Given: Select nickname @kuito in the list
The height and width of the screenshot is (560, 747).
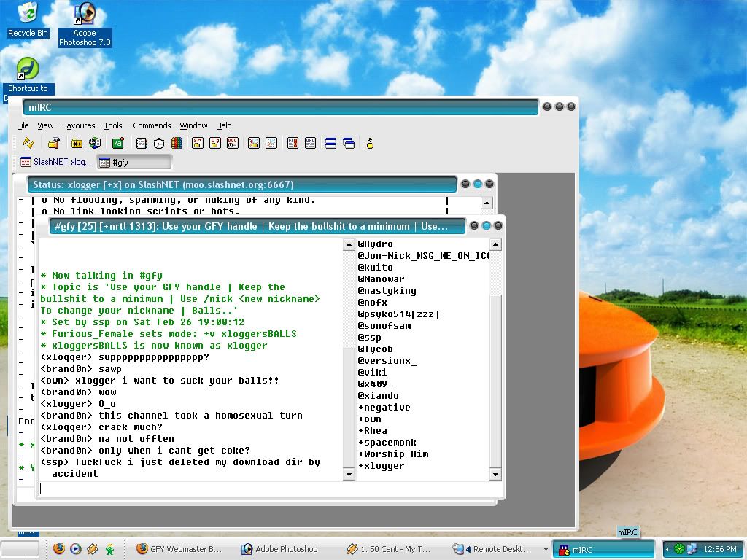Looking at the screenshot, I should click(x=376, y=267).
